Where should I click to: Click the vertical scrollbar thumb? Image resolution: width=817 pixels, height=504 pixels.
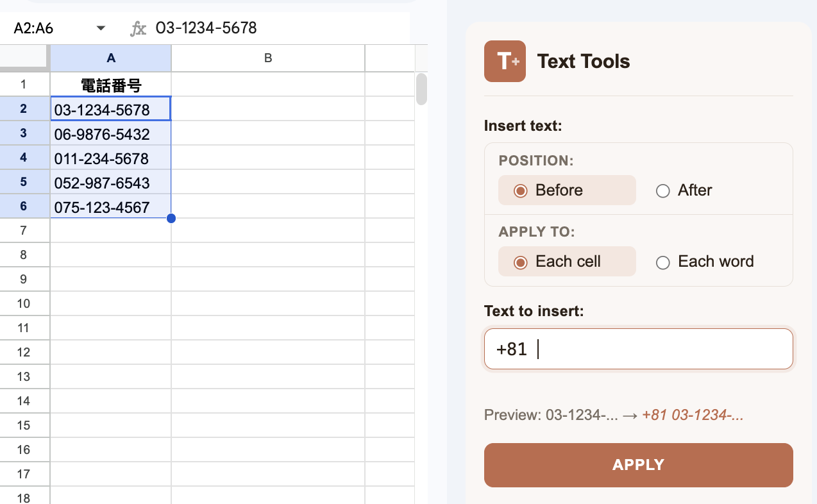click(x=422, y=90)
